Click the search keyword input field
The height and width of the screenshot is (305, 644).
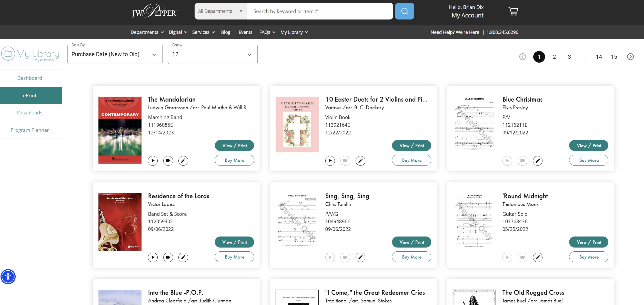tap(320, 11)
